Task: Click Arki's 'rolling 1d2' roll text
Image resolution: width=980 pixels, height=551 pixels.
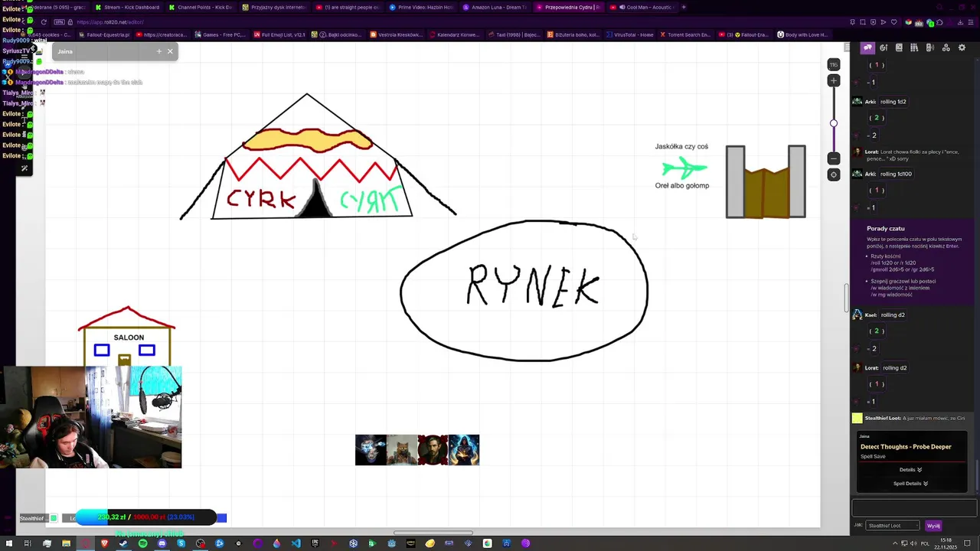Action: [893, 101]
